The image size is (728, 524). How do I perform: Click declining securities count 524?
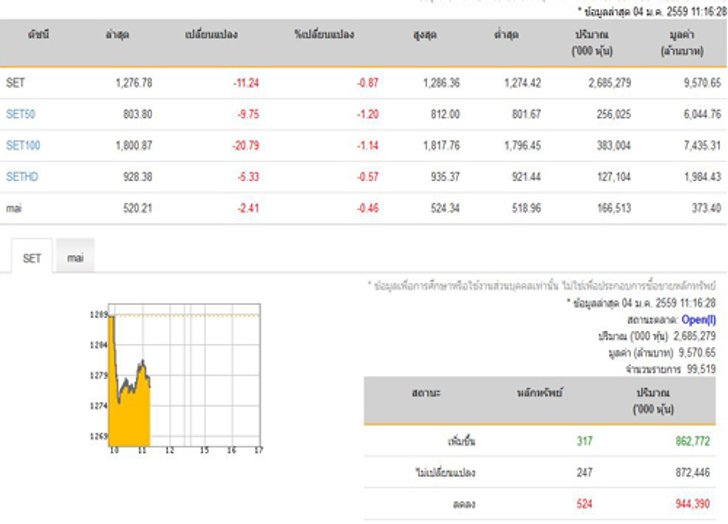(x=585, y=504)
